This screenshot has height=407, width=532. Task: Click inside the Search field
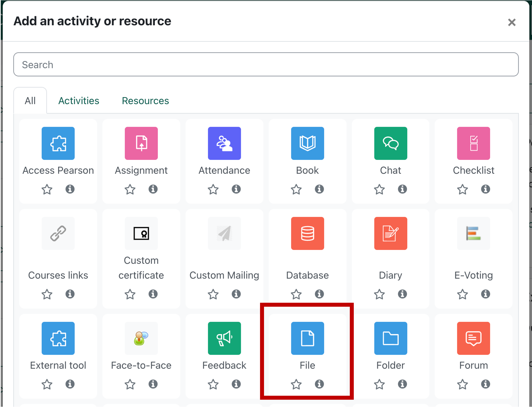(x=266, y=64)
